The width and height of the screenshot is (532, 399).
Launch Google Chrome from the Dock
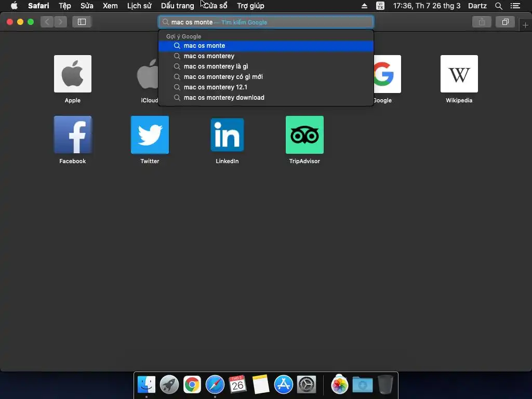192,385
